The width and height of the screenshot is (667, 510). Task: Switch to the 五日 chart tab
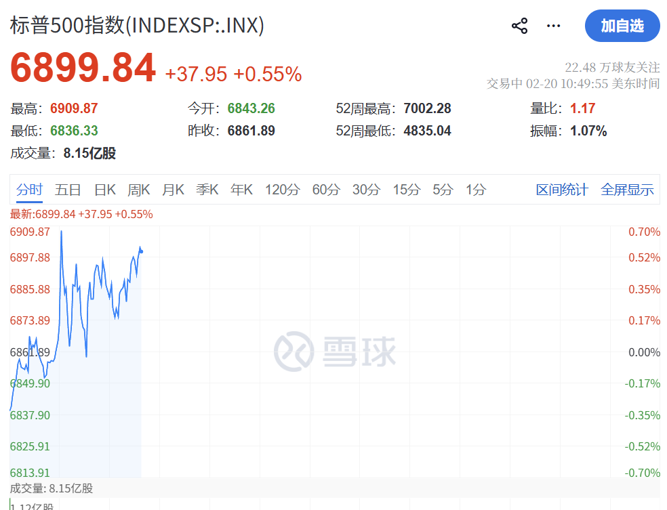68,190
